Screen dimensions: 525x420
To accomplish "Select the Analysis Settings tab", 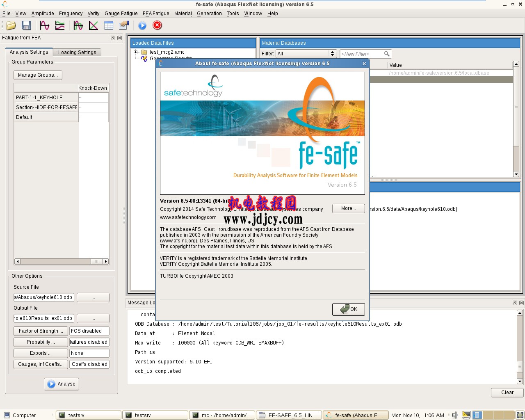I will (x=29, y=52).
